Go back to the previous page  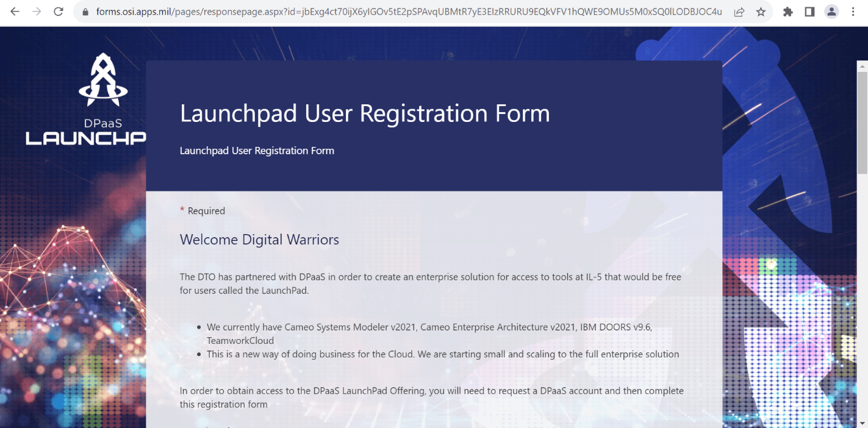click(x=15, y=12)
